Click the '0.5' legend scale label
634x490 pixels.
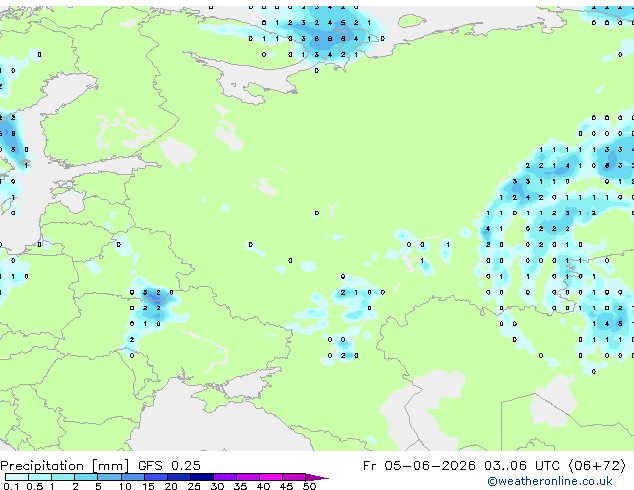point(35,486)
